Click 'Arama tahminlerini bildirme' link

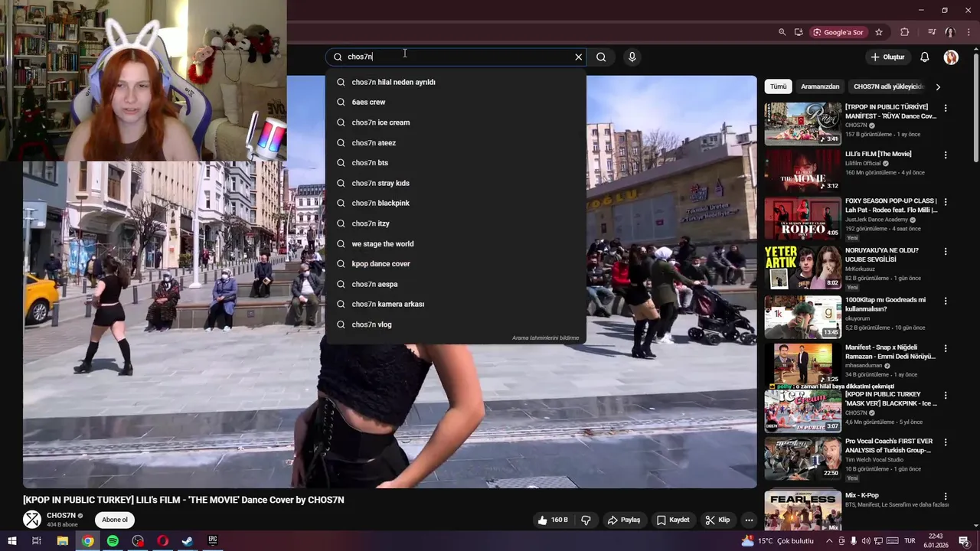(x=545, y=337)
